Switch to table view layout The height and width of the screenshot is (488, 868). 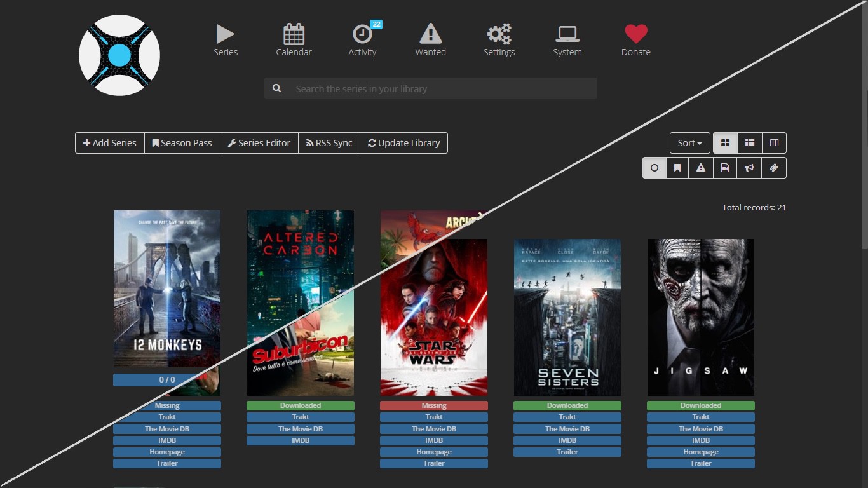coord(774,142)
